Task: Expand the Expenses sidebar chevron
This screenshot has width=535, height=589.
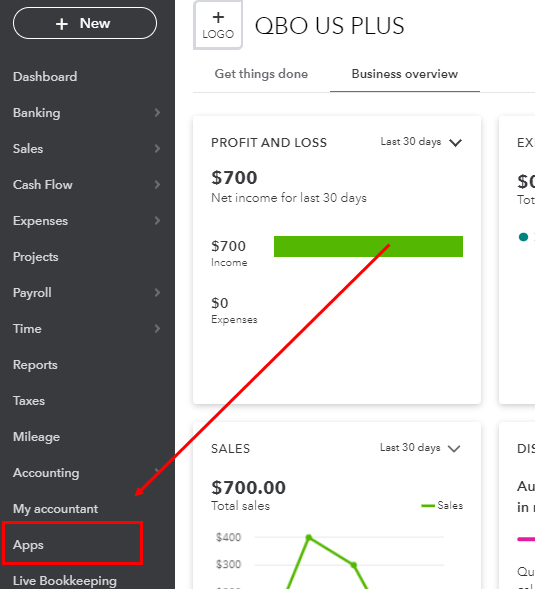Action: tap(157, 221)
